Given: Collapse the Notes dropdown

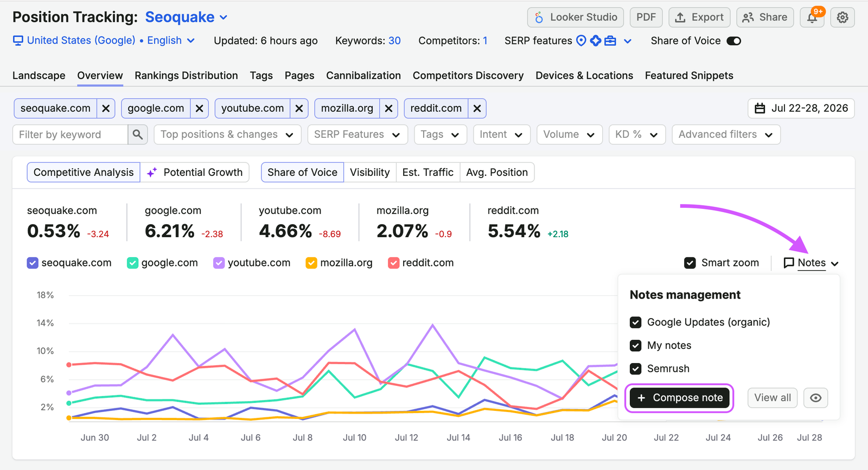Looking at the screenshot, I should [x=812, y=263].
